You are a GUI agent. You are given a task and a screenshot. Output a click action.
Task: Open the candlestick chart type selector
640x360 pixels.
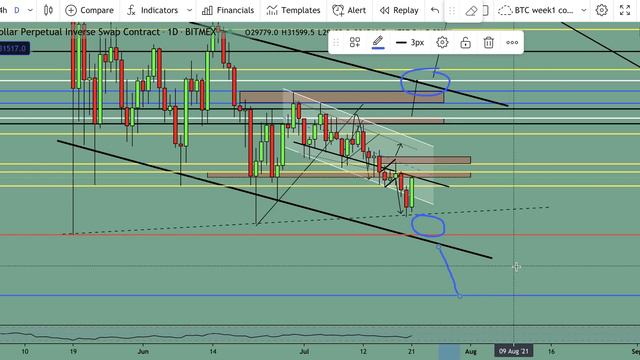[x=48, y=10]
